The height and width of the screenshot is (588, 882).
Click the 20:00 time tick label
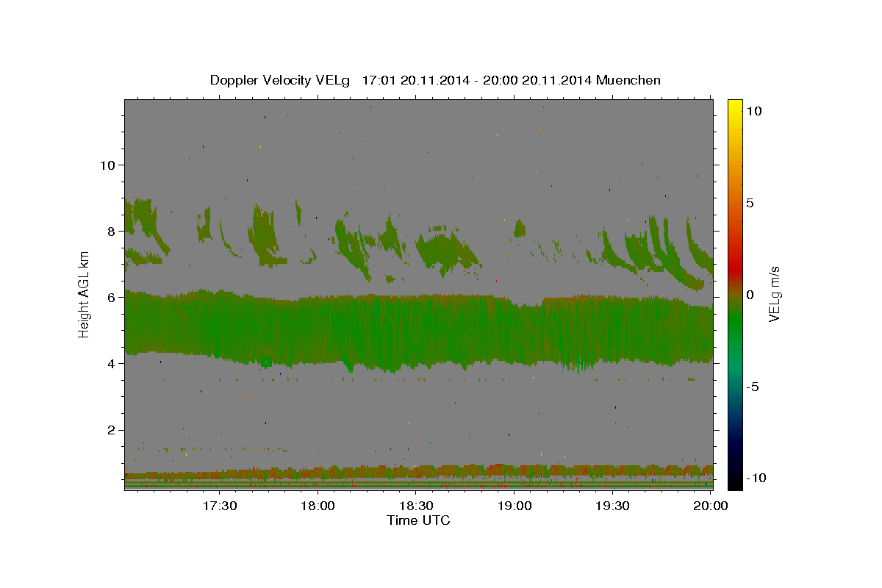(x=712, y=506)
